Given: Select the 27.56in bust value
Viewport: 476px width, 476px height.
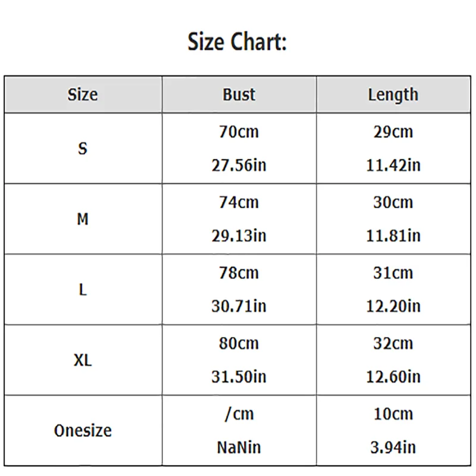Looking at the screenshot, I should click(239, 165).
